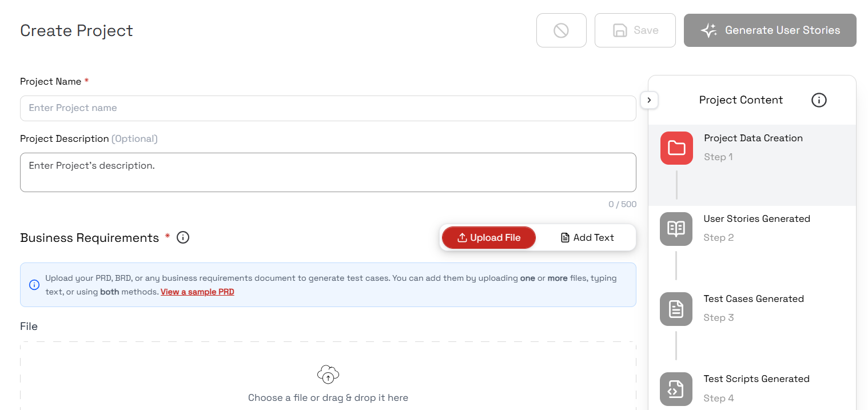
Task: Click the Project Content heading
Action: pyautogui.click(x=741, y=100)
